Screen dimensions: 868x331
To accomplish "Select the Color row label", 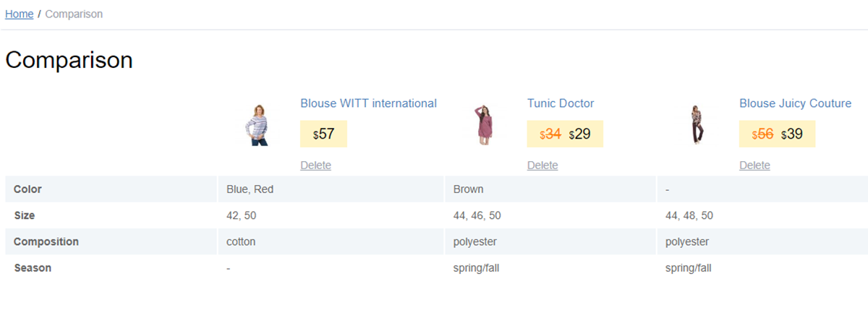I will (27, 189).
